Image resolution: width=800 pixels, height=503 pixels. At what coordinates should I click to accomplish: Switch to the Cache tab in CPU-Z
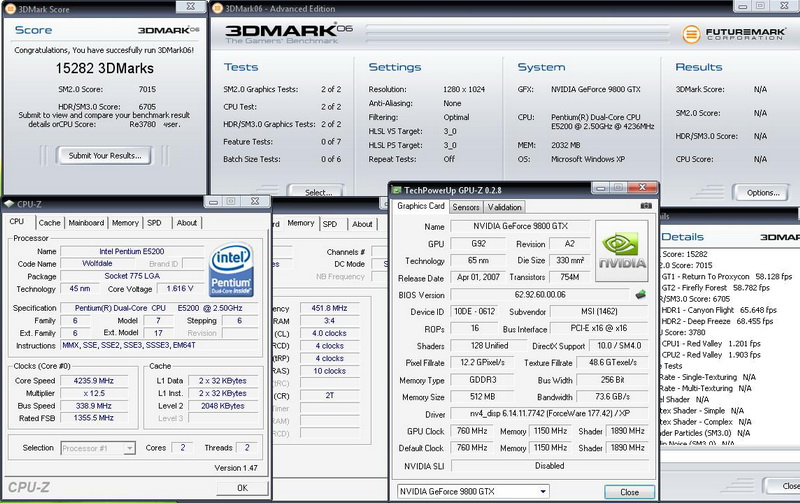point(49,223)
